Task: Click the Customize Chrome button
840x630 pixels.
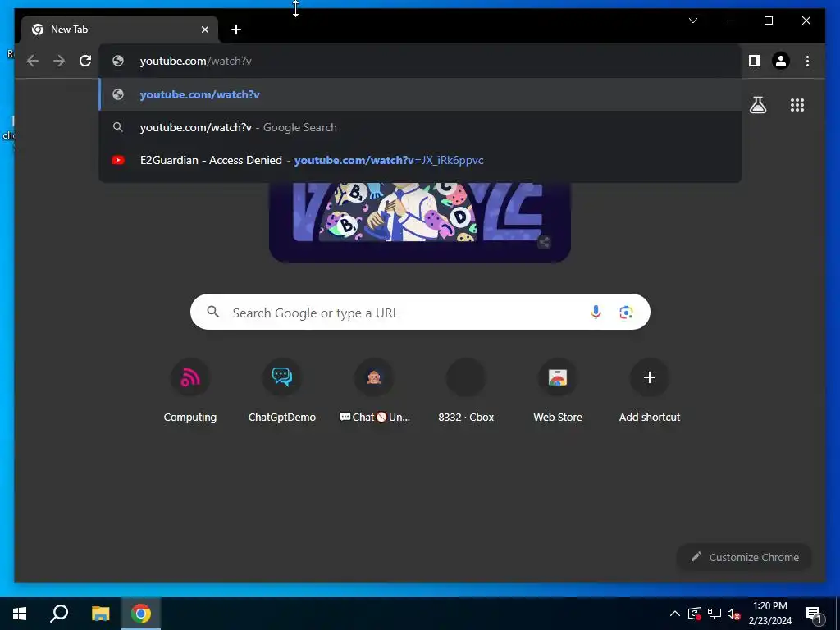Action: 744,557
